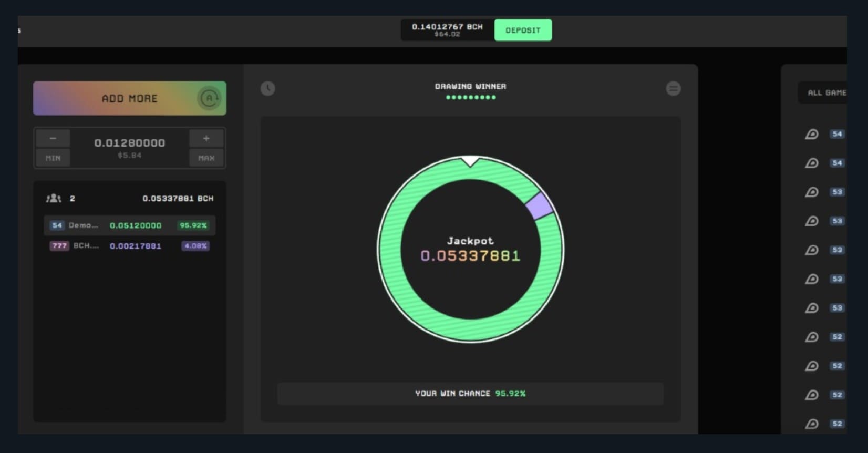Decrease bet amount with minus button
The width and height of the screenshot is (868, 453).
53,138
